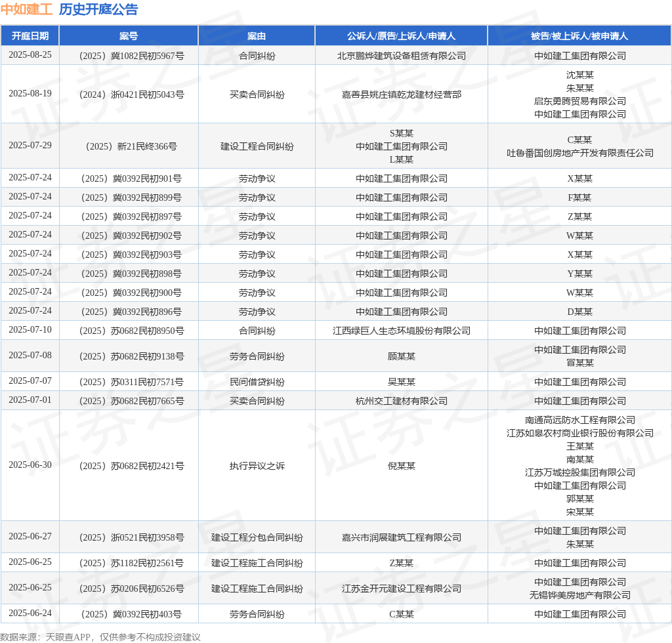
Task: Click plaintiff 顾某某
Action: pyautogui.click(x=401, y=356)
